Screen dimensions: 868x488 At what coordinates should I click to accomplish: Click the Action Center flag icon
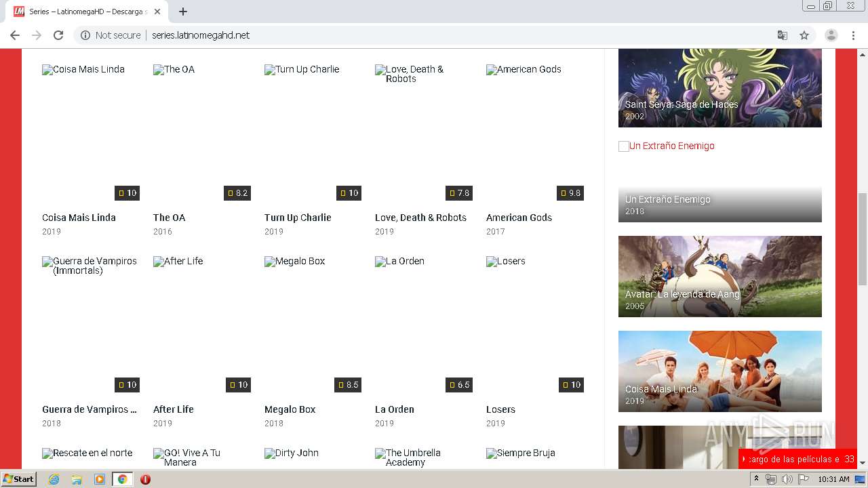(804, 479)
